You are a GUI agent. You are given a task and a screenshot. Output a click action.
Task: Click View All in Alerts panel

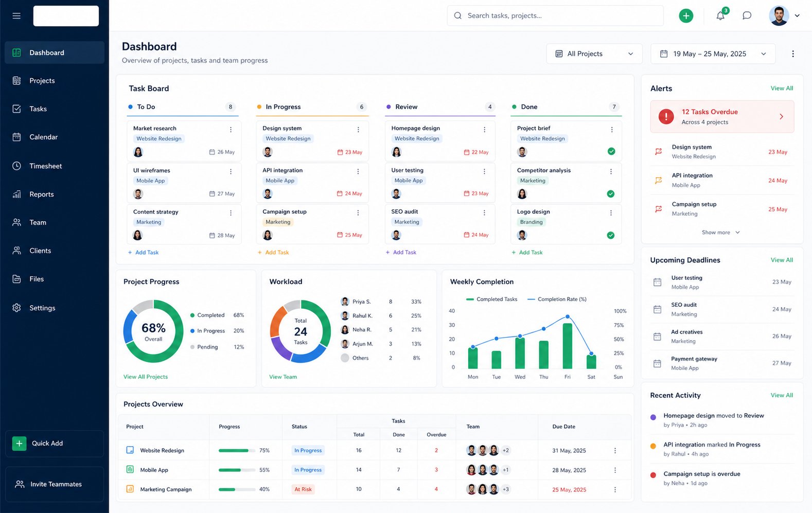[782, 89]
